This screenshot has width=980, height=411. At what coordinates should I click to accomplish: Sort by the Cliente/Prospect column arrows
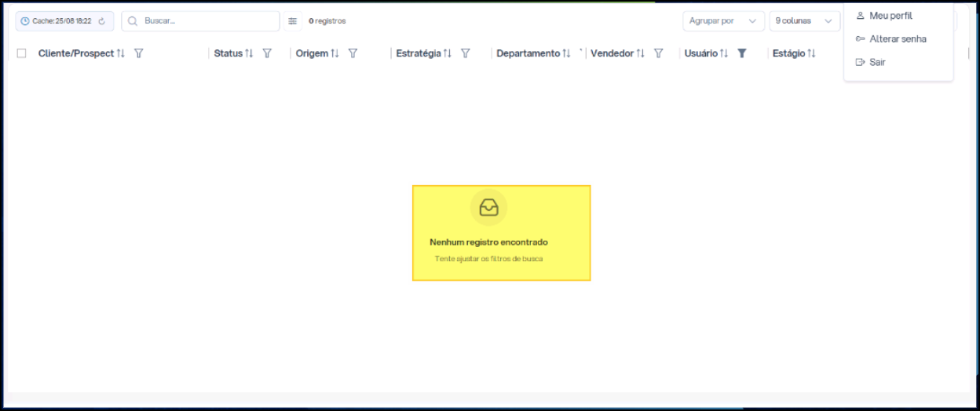coord(121,53)
